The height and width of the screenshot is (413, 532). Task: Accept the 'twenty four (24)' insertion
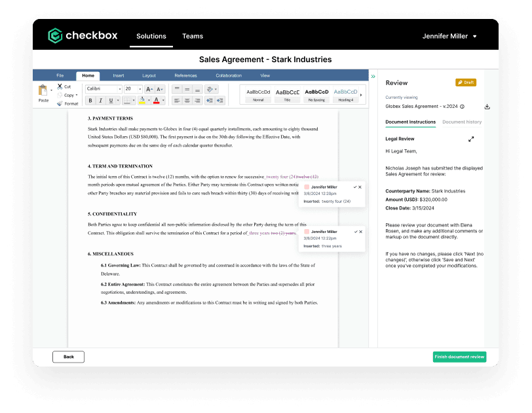click(x=355, y=187)
